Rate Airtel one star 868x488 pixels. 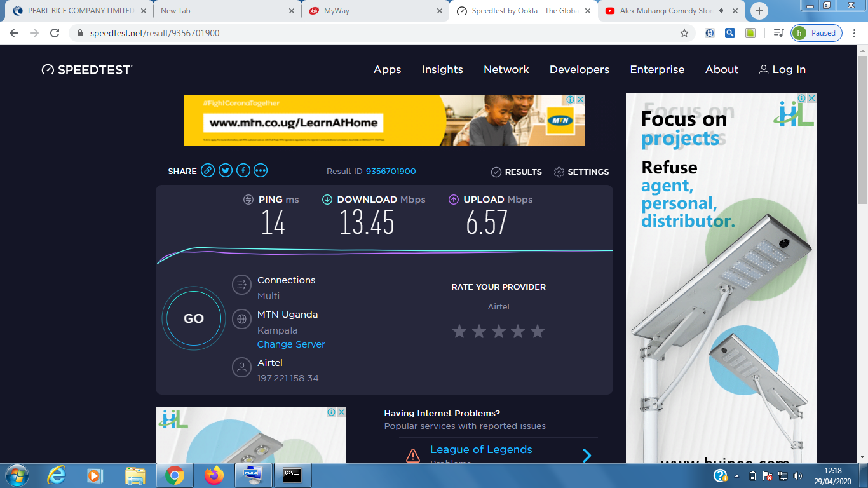coord(459,331)
